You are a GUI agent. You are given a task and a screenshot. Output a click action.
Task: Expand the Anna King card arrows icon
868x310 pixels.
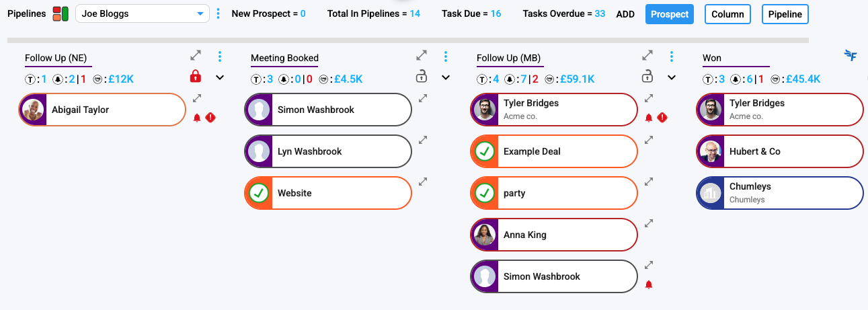point(649,223)
